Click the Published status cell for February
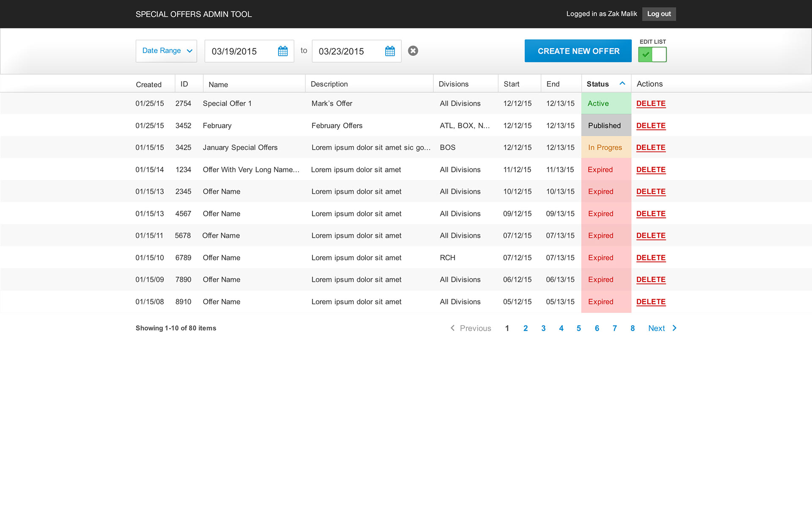This screenshot has height=508, width=812. pos(606,125)
